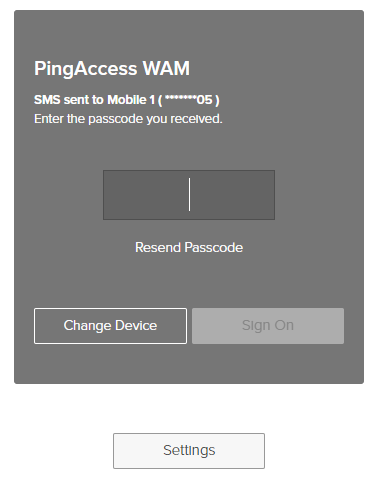The height and width of the screenshot is (477, 381).
Task: Click the 'Enter the passcode you received' instruction
Action: [x=128, y=119]
